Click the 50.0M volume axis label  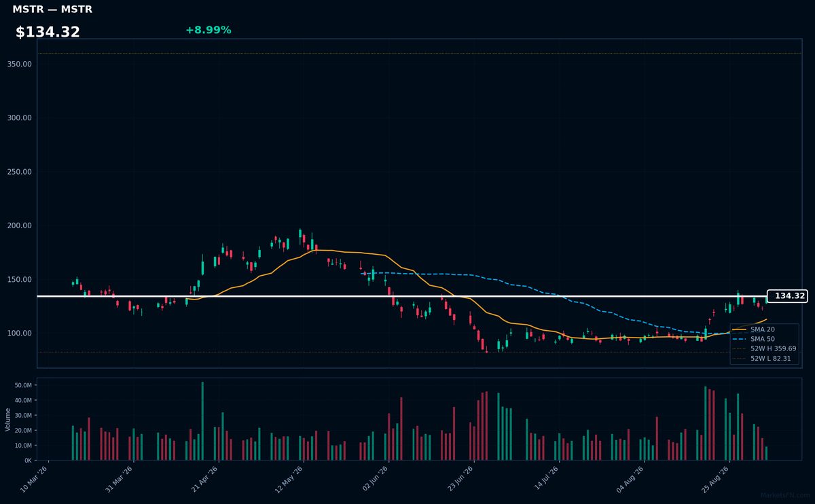pos(23,385)
